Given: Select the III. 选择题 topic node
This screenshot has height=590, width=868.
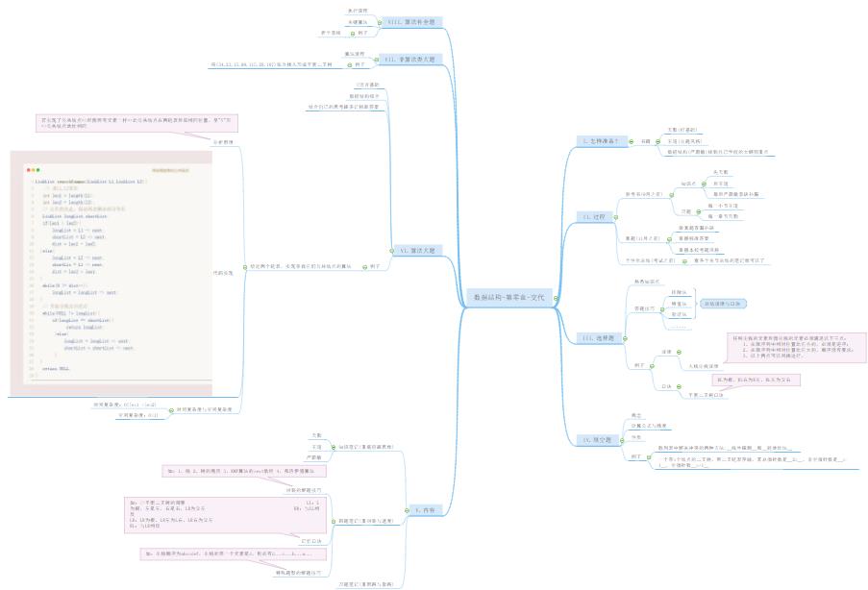Looking at the screenshot, I should coord(598,338).
